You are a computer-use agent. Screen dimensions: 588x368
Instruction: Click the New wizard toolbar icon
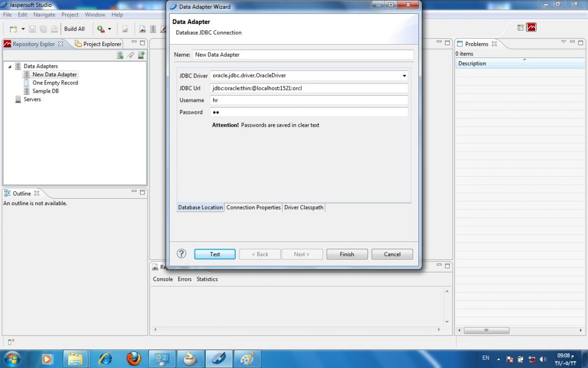(x=13, y=29)
